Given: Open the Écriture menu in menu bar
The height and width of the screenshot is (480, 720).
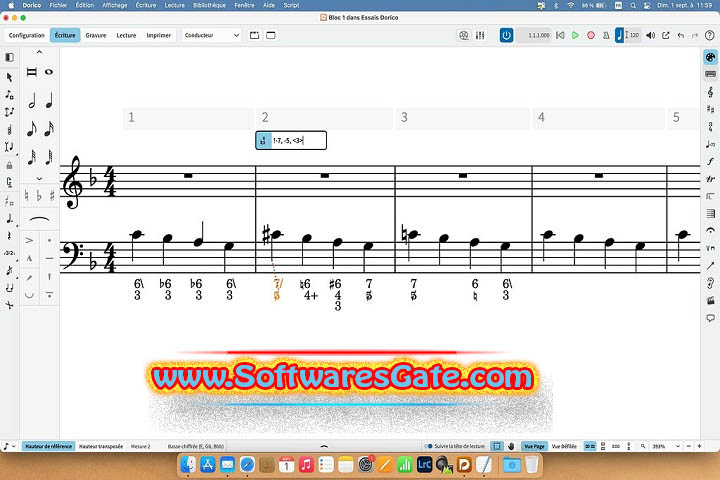Looking at the screenshot, I should (146, 5).
